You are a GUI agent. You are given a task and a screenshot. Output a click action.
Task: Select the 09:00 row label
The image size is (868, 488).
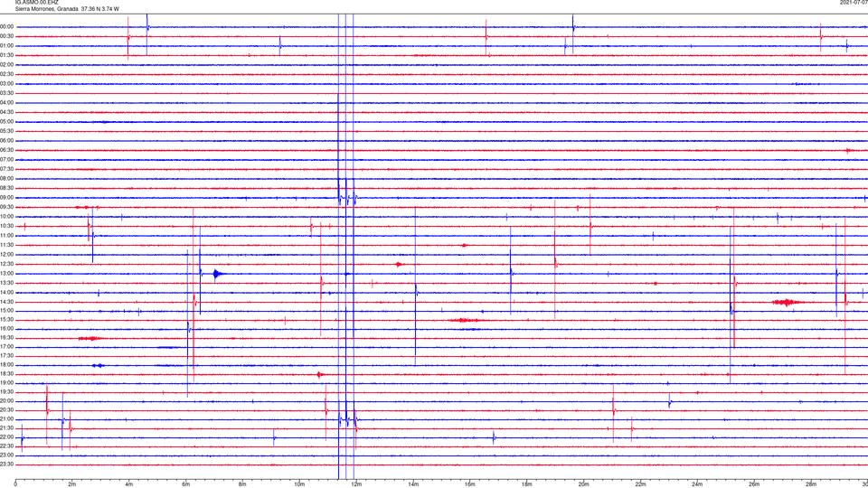[7, 198]
